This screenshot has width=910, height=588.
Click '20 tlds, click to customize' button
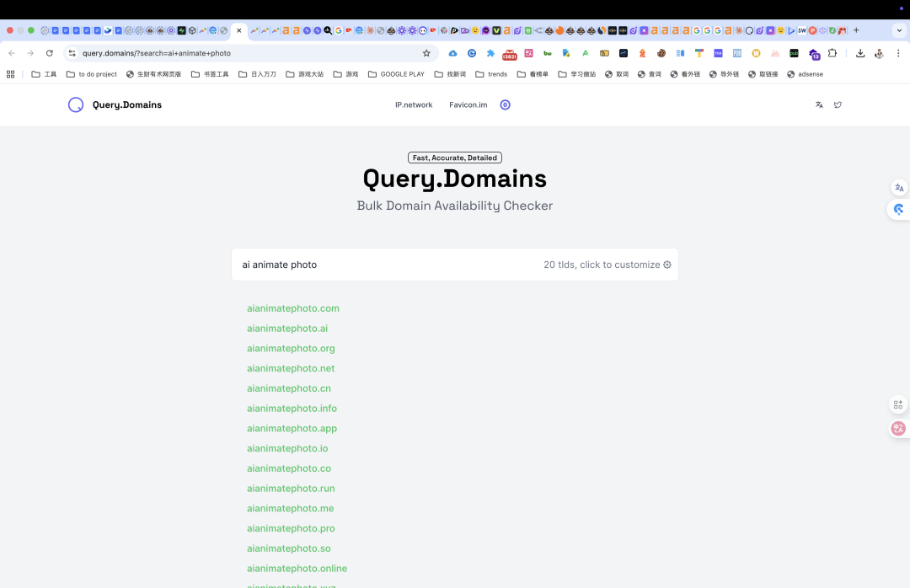[x=607, y=265]
